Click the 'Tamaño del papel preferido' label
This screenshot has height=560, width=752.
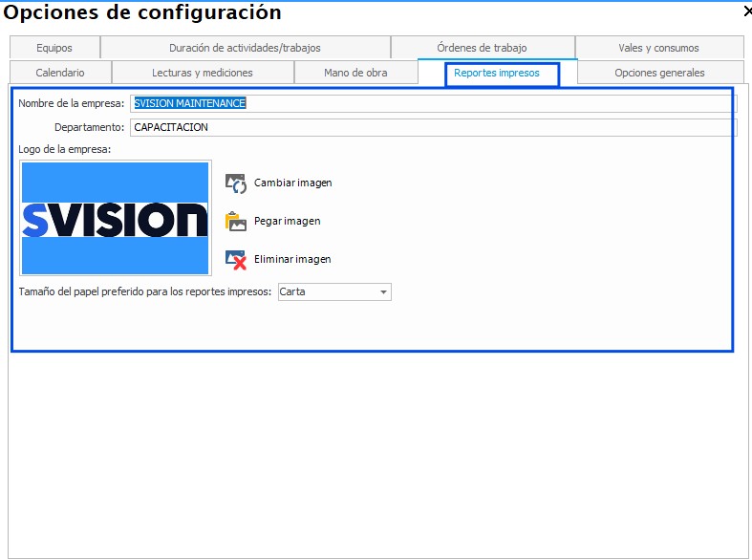pyautogui.click(x=145, y=291)
